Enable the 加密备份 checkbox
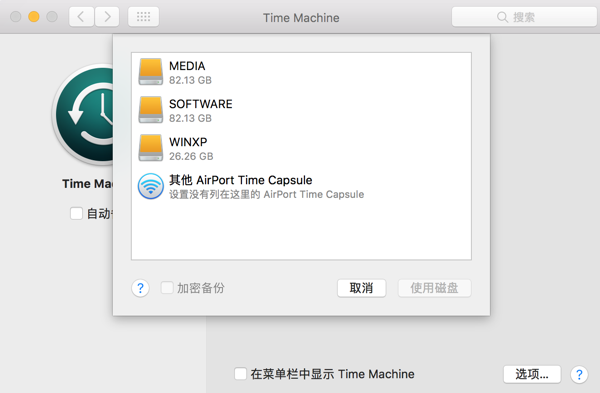600x393 pixels. click(x=167, y=288)
